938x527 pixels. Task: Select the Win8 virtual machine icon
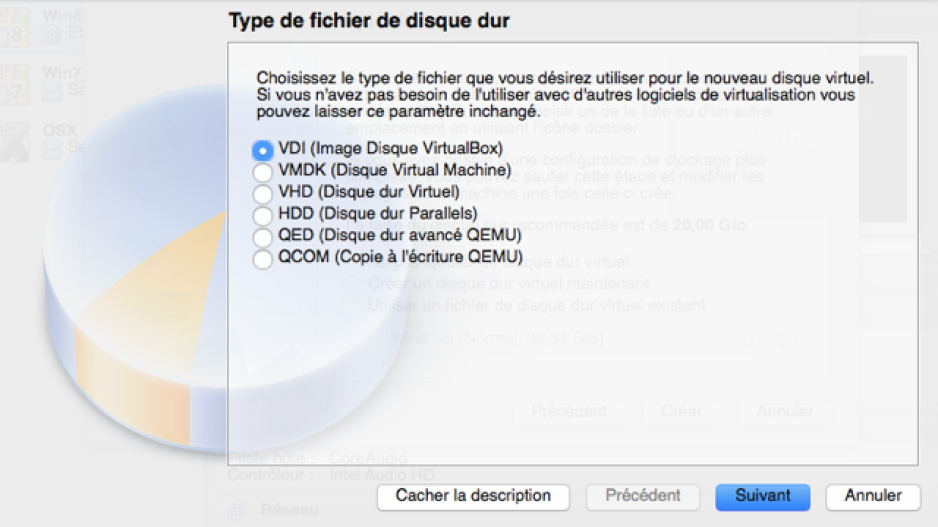click(14, 27)
